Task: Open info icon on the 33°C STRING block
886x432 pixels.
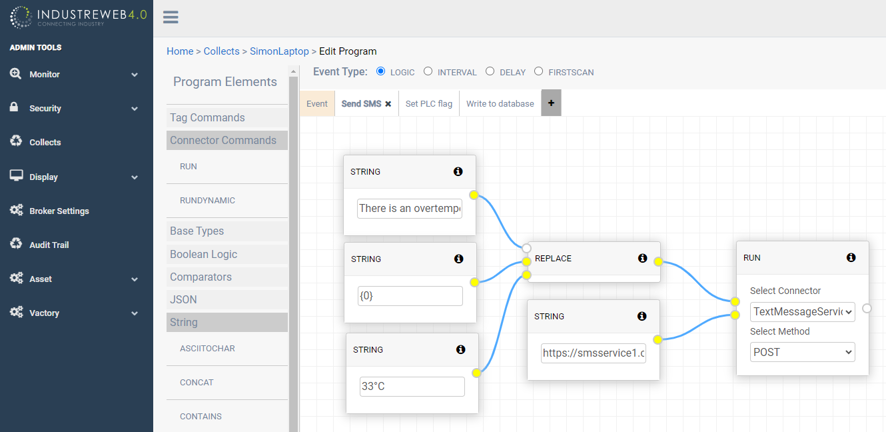Action: tap(461, 350)
